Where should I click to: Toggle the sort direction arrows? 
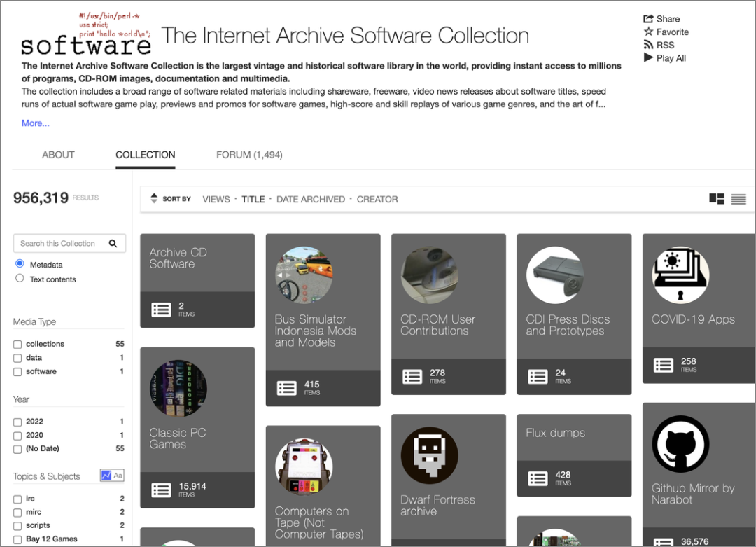pos(154,198)
